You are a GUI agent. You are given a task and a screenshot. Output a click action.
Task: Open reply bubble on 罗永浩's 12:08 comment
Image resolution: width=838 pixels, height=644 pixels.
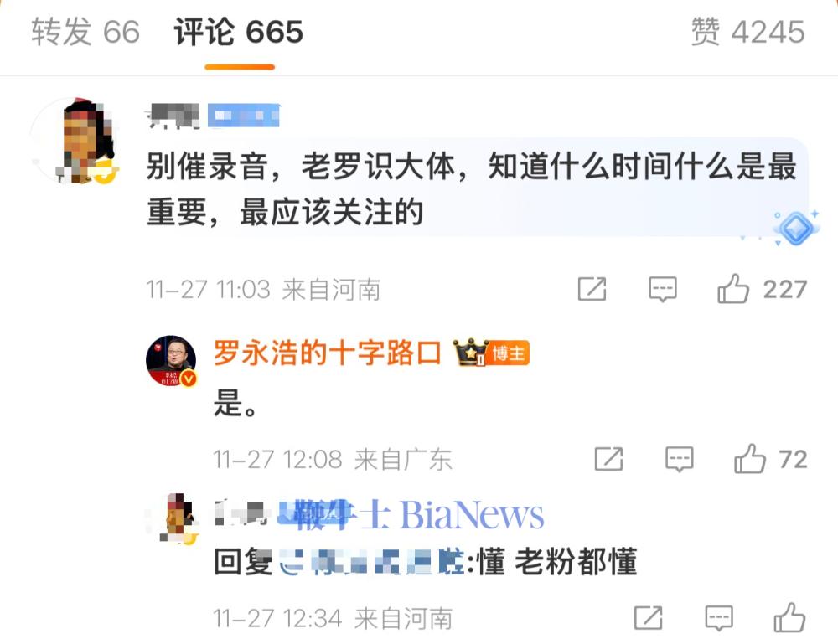point(680,459)
